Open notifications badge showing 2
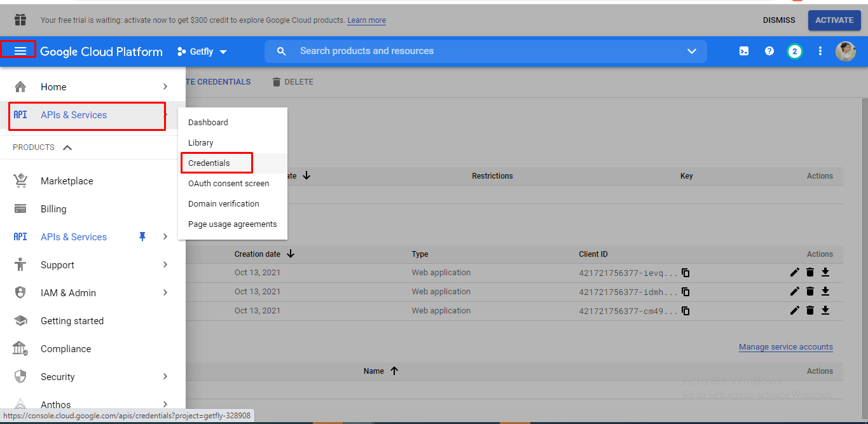Screen dimensions: 868x424 [794, 51]
